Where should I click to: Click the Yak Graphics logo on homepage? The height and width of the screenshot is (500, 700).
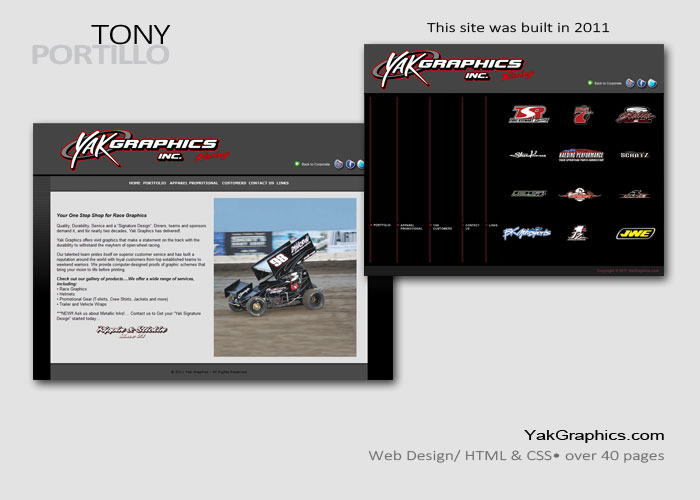point(144,150)
